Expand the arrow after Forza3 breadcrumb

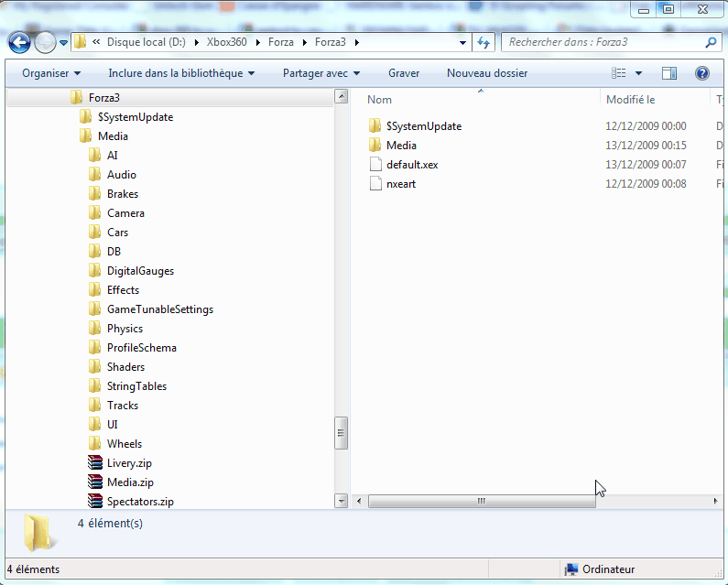coord(356,43)
